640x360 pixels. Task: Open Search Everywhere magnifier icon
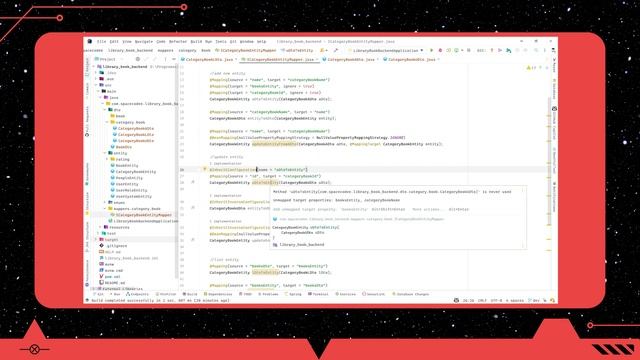click(536, 50)
